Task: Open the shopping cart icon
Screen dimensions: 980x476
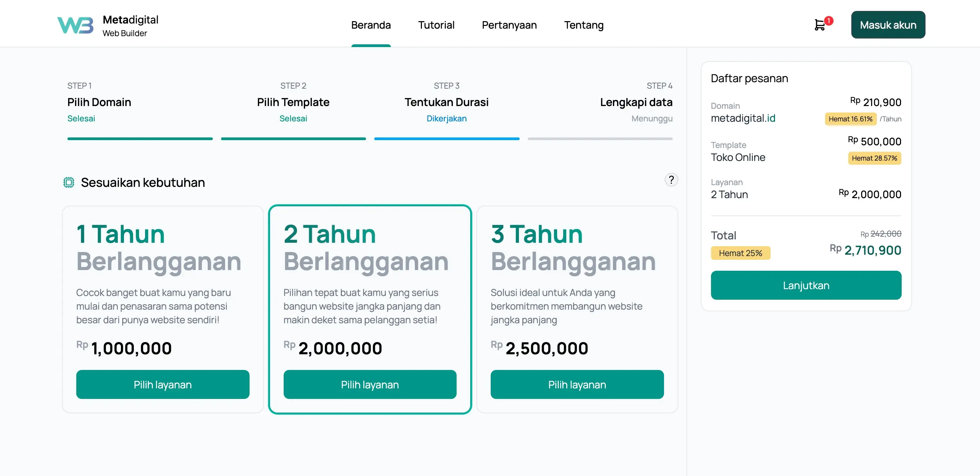Action: 820,25
